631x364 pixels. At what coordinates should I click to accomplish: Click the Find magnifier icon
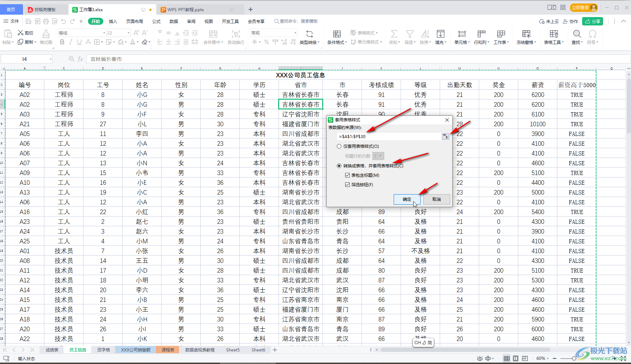pos(577,34)
